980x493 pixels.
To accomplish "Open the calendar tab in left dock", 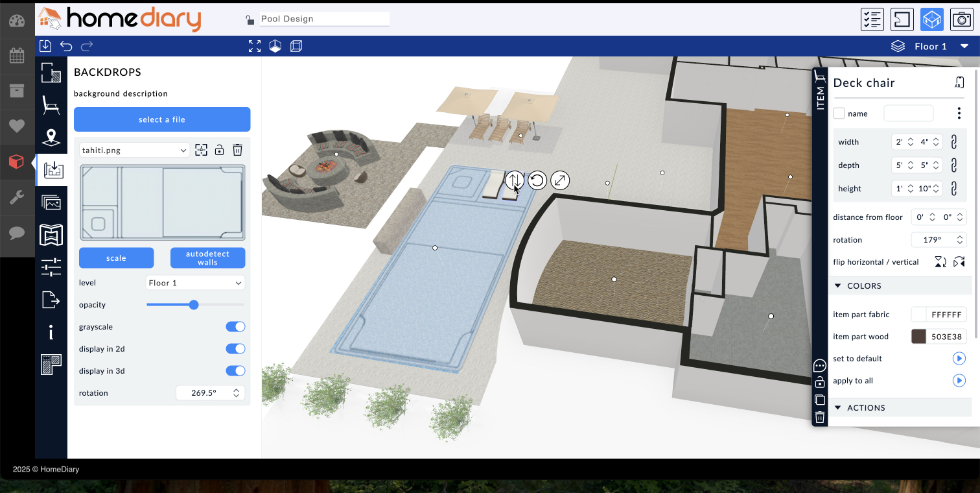I will 17,55.
